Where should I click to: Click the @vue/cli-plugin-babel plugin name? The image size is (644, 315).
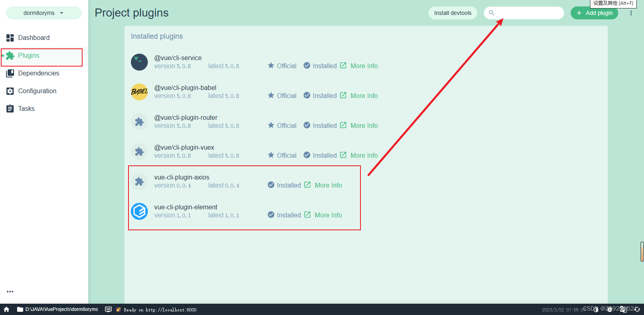point(185,88)
